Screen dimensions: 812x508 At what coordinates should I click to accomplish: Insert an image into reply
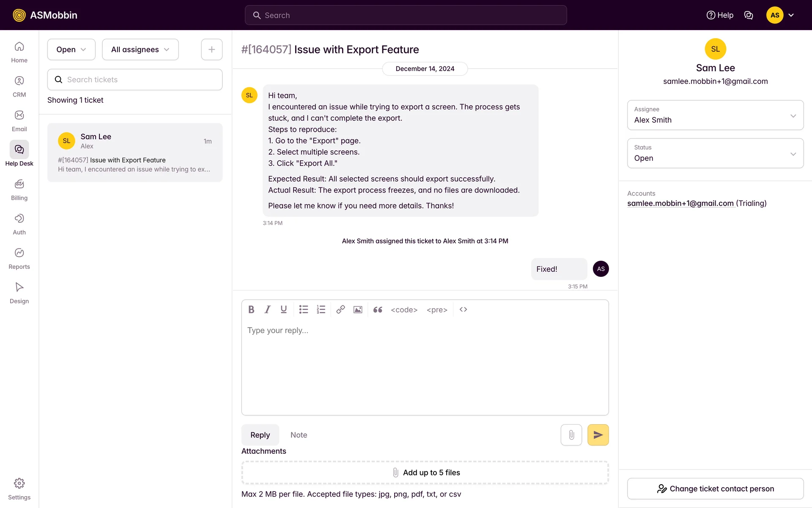coord(358,309)
